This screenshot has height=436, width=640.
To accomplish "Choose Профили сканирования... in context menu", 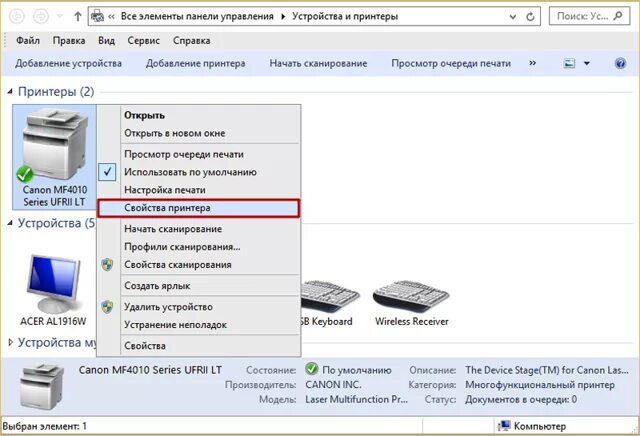I will point(199,247).
